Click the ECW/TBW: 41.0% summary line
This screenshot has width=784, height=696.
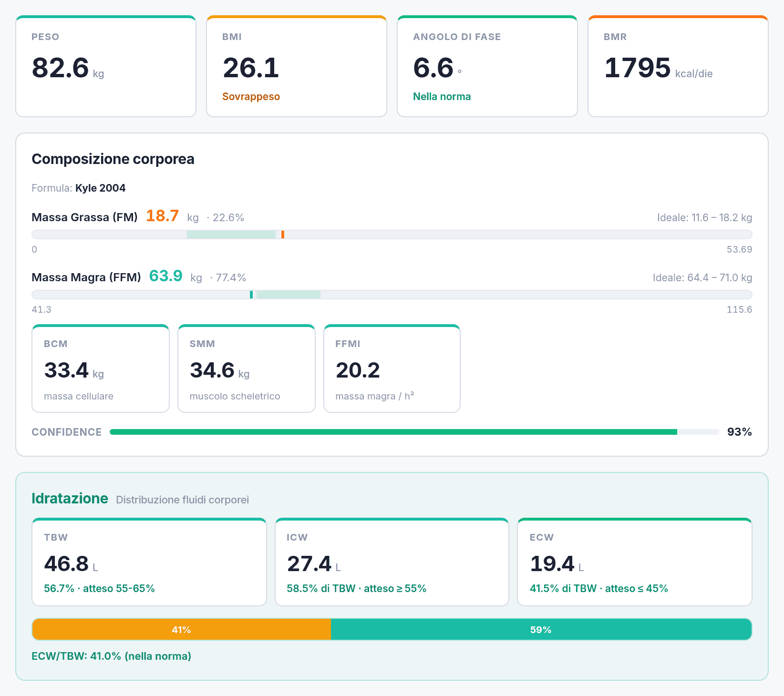click(x=111, y=656)
